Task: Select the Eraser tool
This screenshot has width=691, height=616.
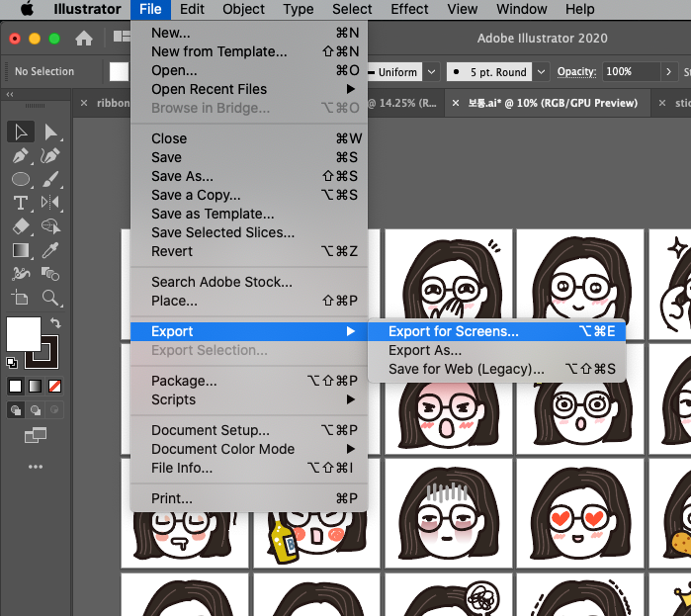Action: pyautogui.click(x=21, y=226)
